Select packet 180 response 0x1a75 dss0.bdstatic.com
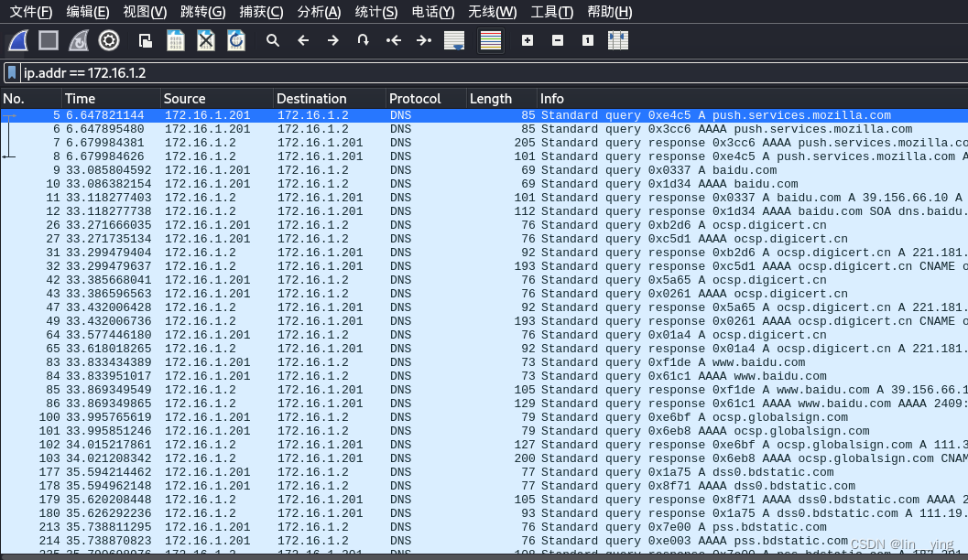 (484, 513)
